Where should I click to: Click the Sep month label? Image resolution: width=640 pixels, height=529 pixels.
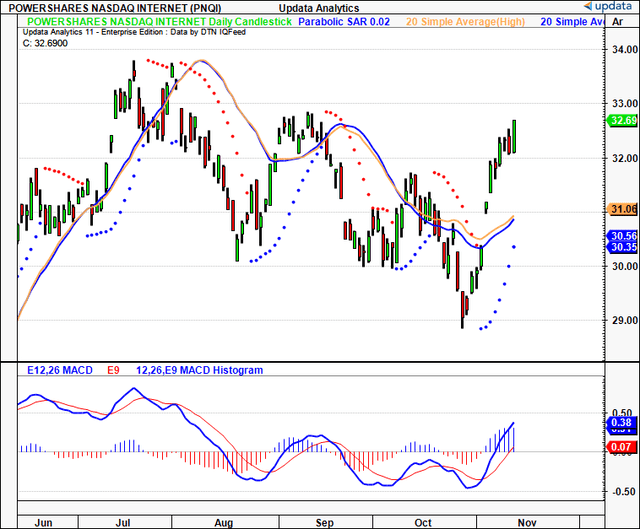(x=324, y=523)
